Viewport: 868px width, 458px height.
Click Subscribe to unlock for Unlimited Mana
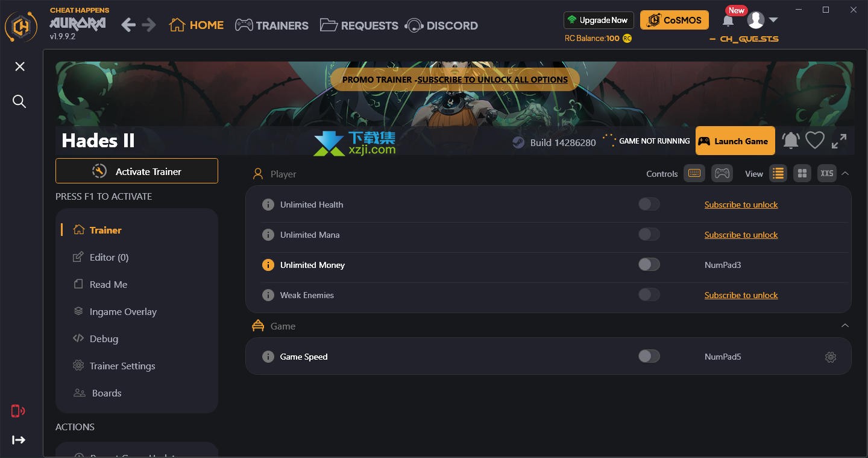click(x=741, y=235)
